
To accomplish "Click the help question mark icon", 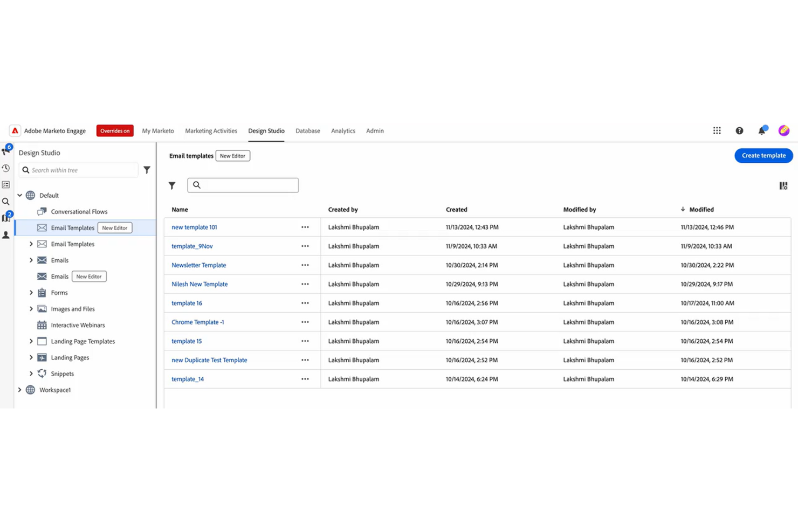I will click(739, 130).
